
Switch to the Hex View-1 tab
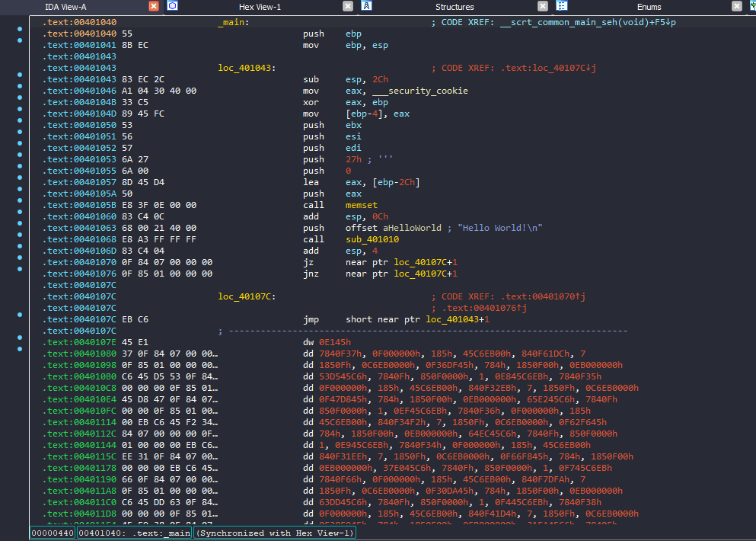pos(260,7)
